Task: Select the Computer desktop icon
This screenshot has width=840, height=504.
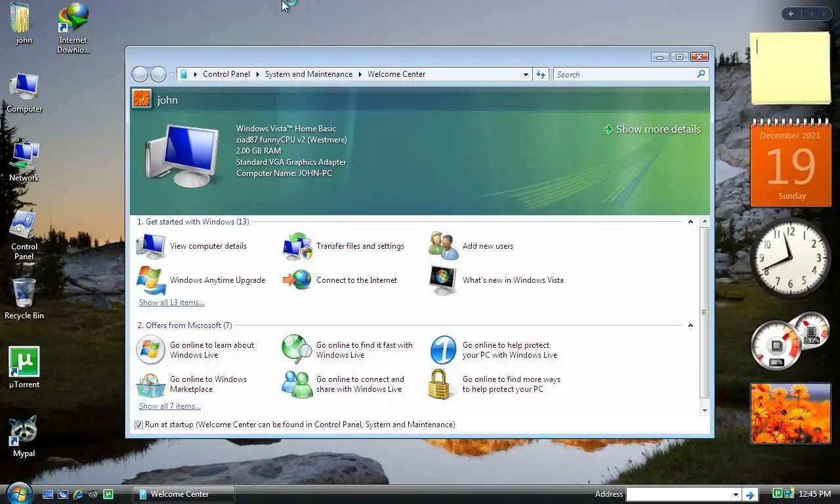Action: [x=24, y=93]
